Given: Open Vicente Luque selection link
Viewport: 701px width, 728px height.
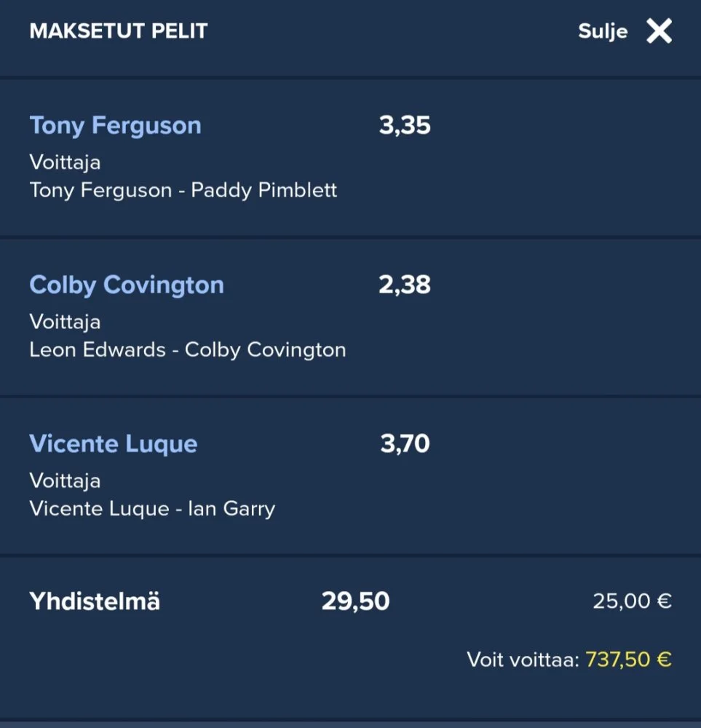Looking at the screenshot, I should point(114,444).
